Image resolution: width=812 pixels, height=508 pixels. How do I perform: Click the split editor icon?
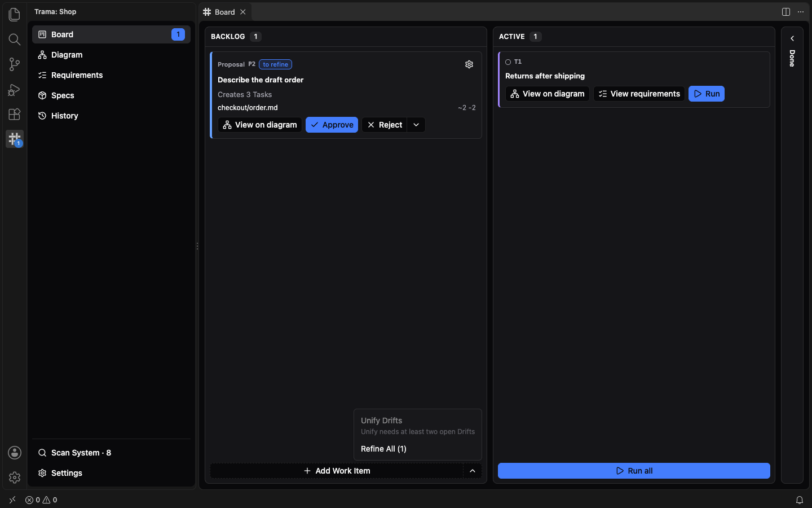[x=786, y=12]
